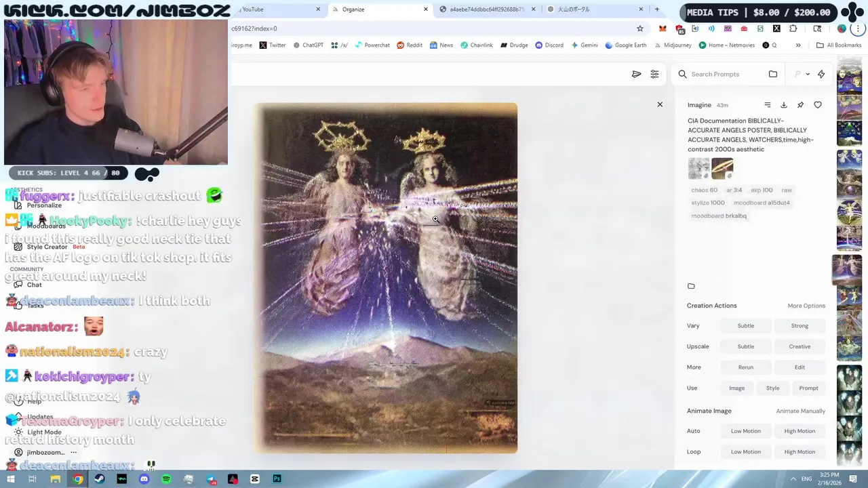Click the 'moodboard a15dut4' tag
The width and height of the screenshot is (868, 488).
[762, 203]
